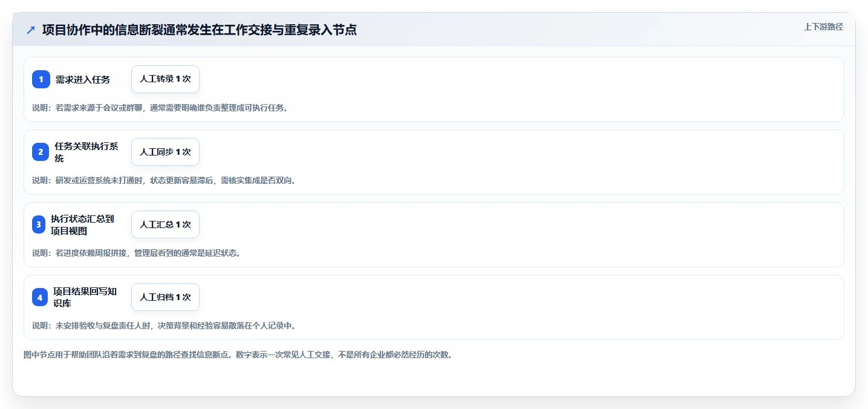The image size is (868, 409).
Task: Click the 人工转录 1 次 pill
Action: (165, 79)
